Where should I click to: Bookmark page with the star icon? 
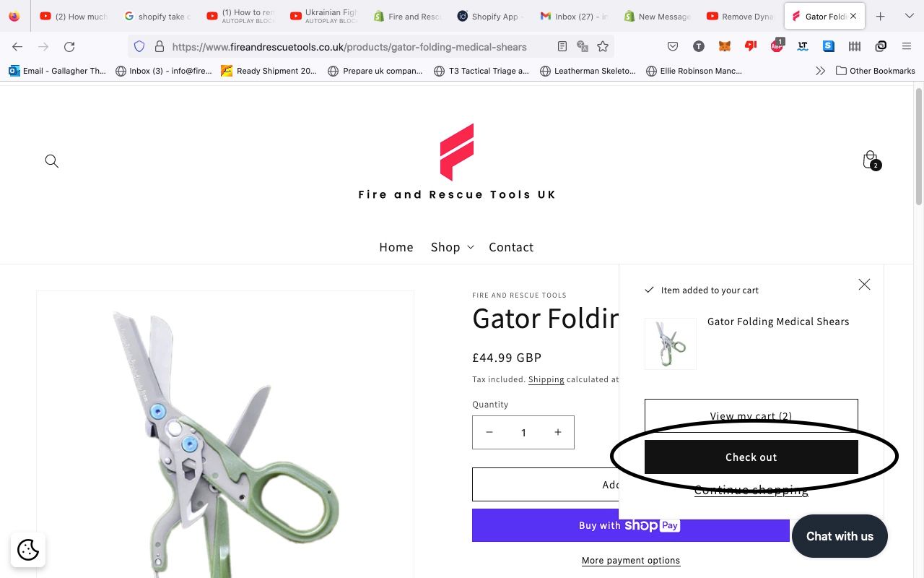(603, 47)
